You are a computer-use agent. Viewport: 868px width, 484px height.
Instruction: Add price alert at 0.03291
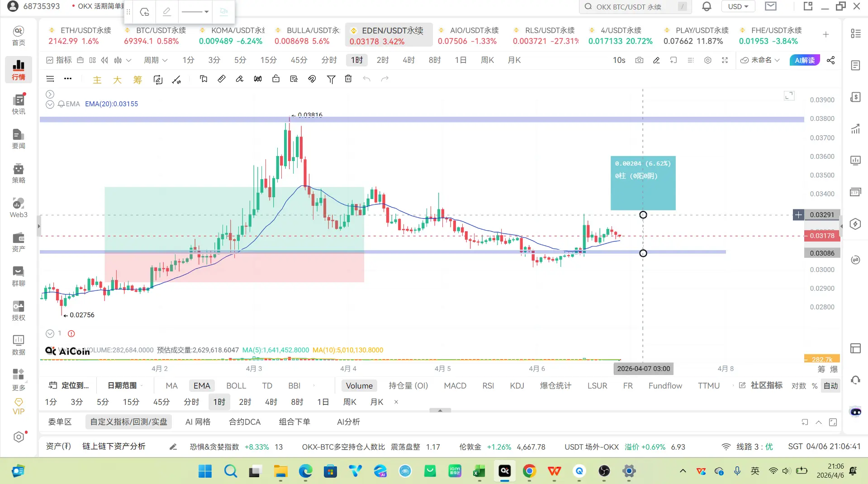click(798, 215)
